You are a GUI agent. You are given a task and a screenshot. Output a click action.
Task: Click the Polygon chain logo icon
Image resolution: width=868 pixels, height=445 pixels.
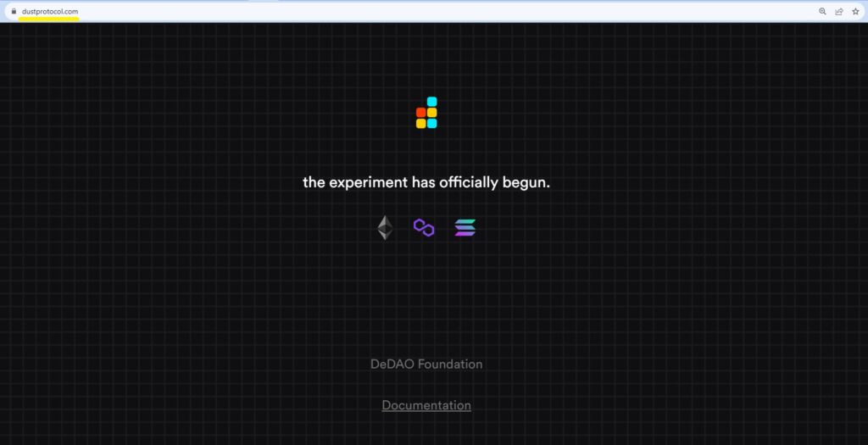424,227
